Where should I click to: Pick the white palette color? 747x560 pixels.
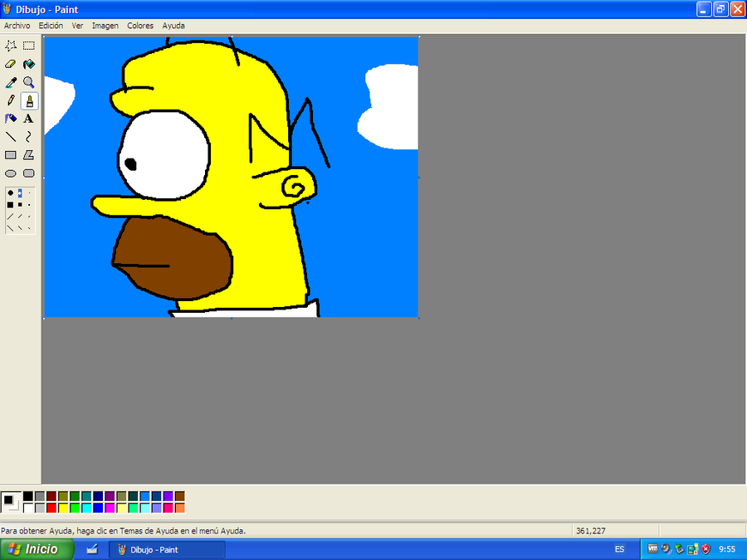tap(28, 508)
